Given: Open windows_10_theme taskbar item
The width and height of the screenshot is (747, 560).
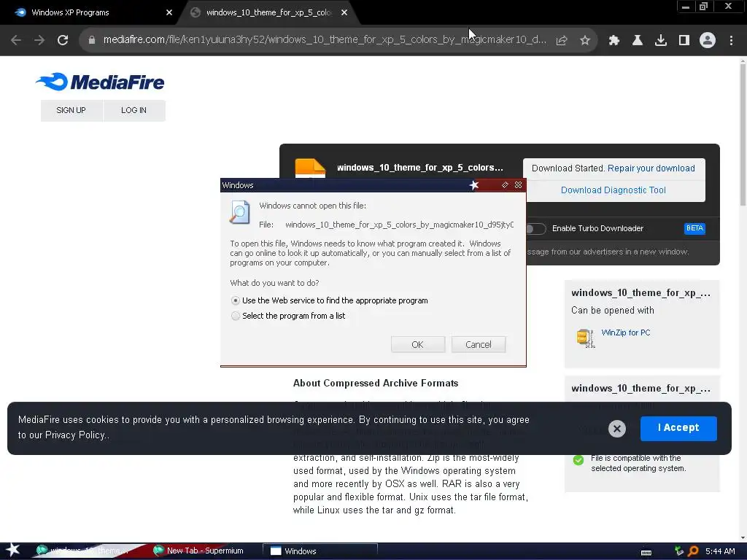Looking at the screenshot, I should tap(88, 551).
